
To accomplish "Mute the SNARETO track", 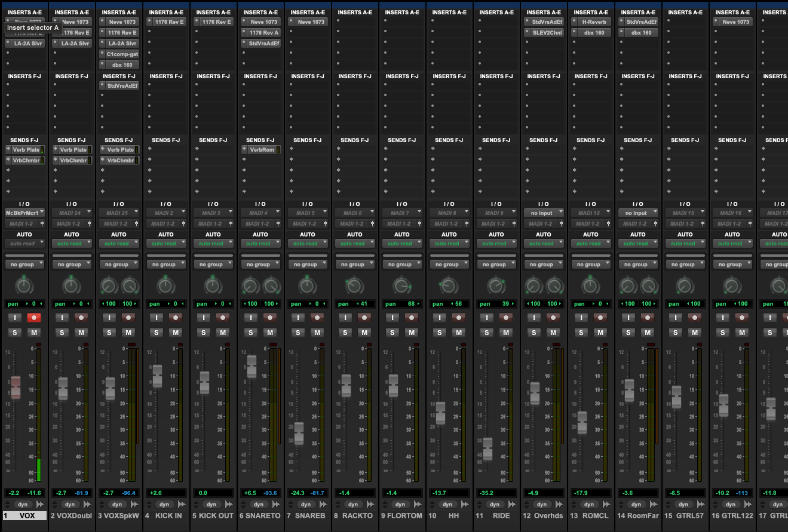I will pos(270,333).
